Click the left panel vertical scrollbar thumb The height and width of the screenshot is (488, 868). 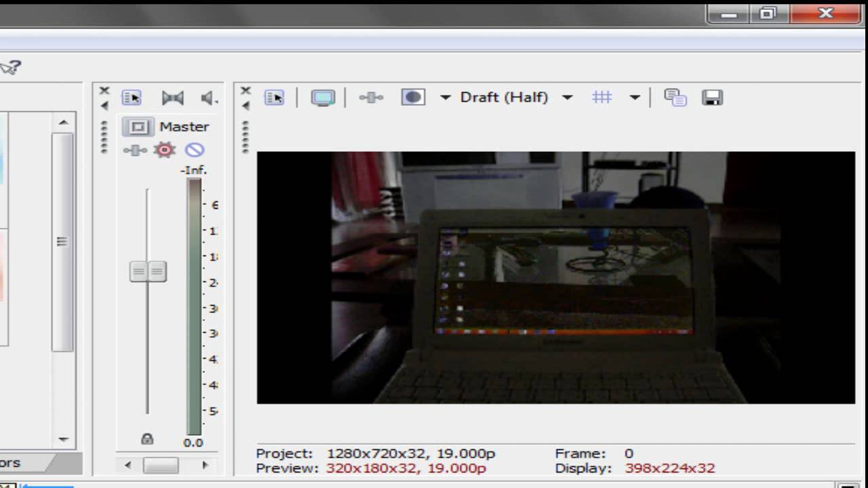click(x=62, y=241)
